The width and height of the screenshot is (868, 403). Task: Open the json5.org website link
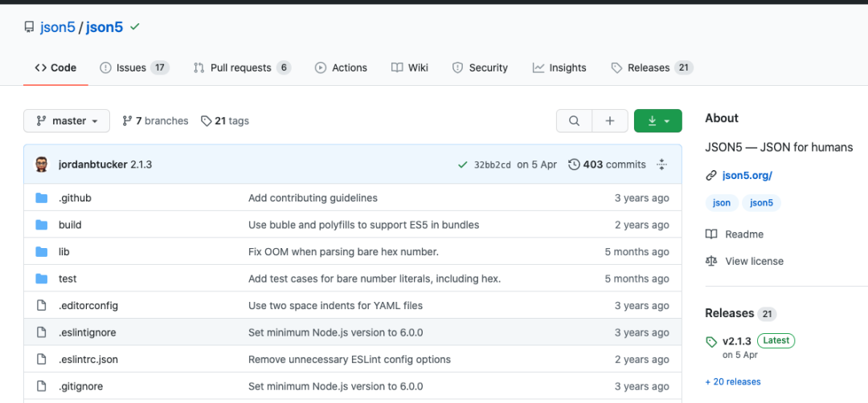(x=747, y=175)
